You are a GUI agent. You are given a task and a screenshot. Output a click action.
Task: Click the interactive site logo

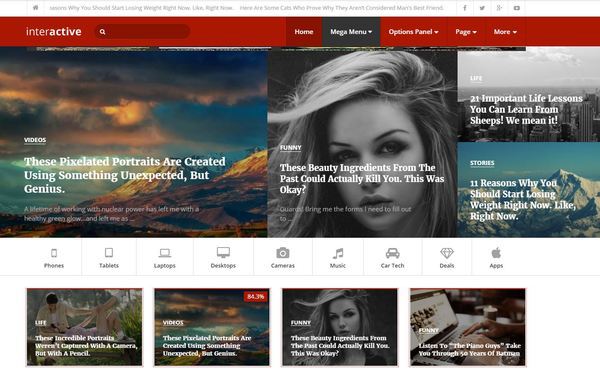coord(54,31)
